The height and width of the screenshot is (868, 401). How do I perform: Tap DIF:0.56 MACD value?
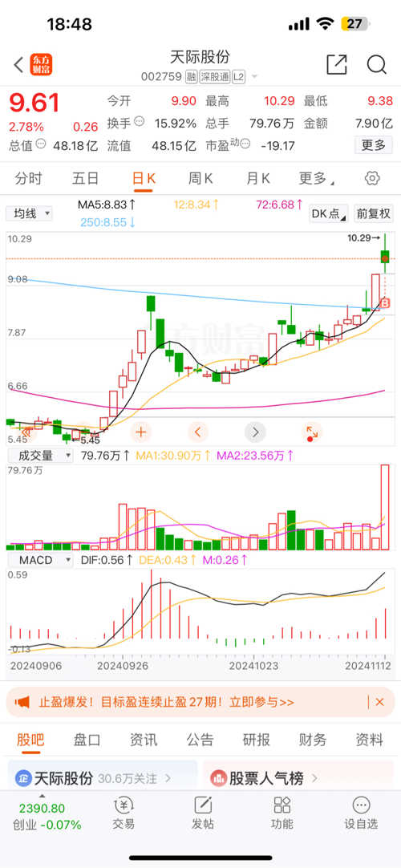pyautogui.click(x=107, y=560)
